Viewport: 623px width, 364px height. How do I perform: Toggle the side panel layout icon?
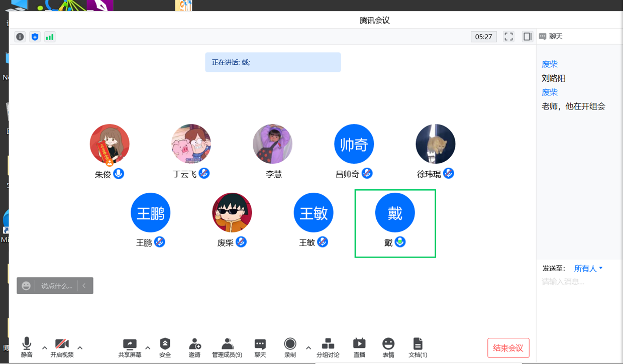pos(527,37)
